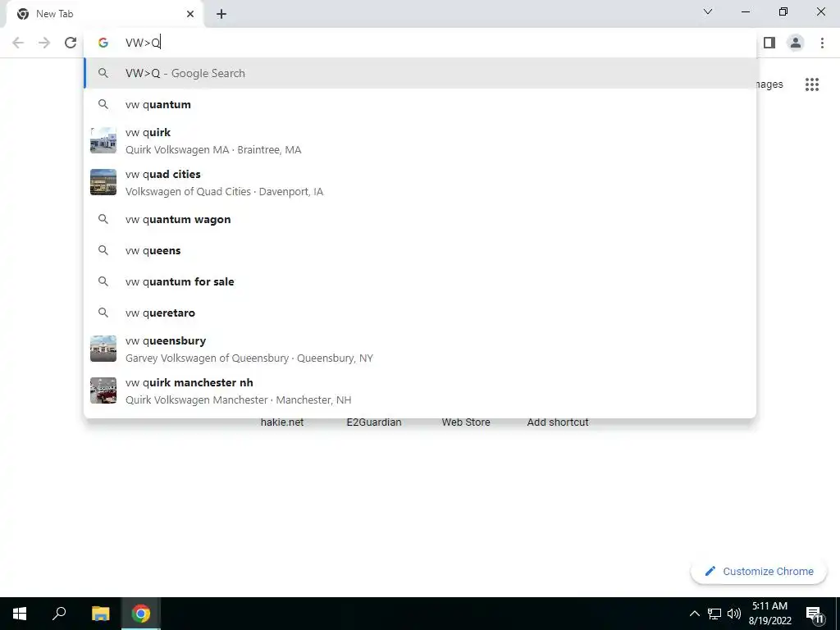Click the Customize Chrome button
This screenshot has height=630, width=840.
click(759, 572)
